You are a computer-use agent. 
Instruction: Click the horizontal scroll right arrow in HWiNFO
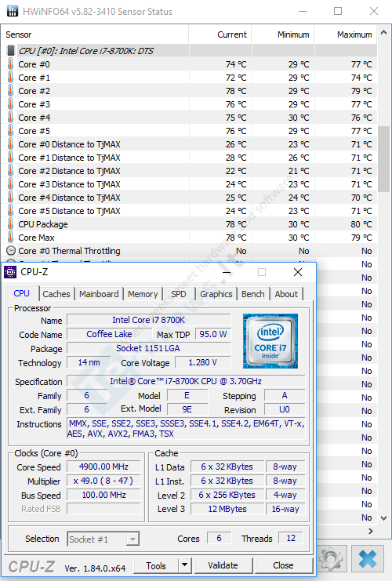click(371, 531)
